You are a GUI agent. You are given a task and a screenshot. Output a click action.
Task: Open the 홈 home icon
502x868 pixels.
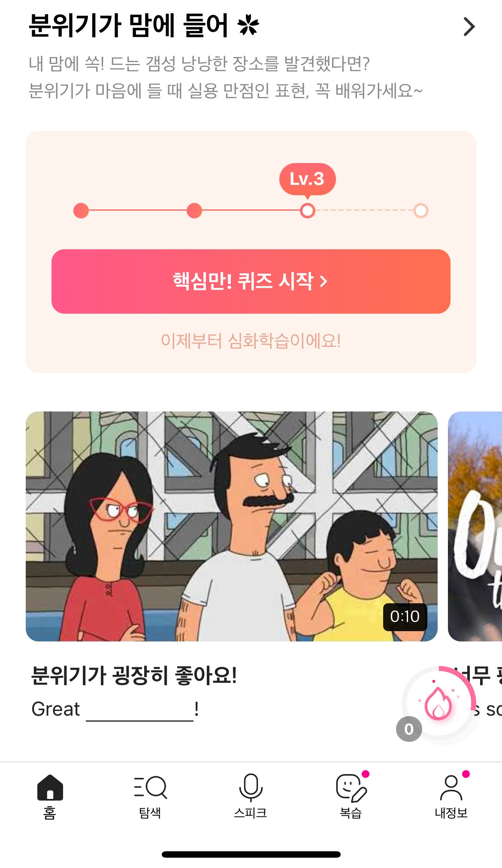50,787
